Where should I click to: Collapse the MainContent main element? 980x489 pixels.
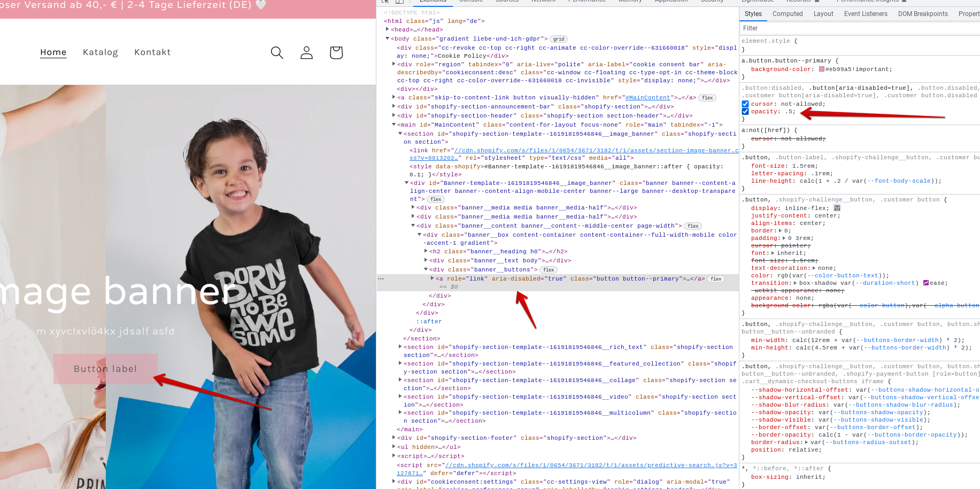(x=394, y=125)
